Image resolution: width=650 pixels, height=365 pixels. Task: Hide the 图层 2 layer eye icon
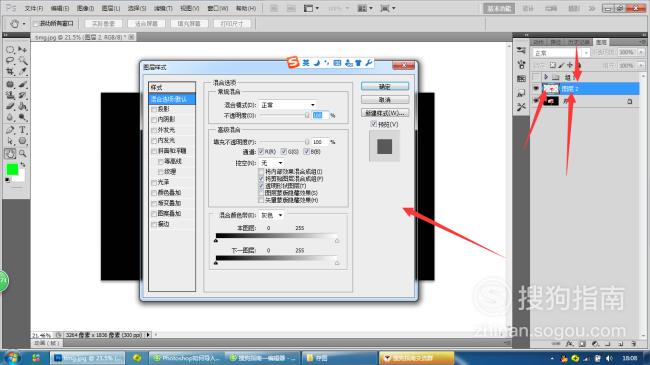click(536, 88)
